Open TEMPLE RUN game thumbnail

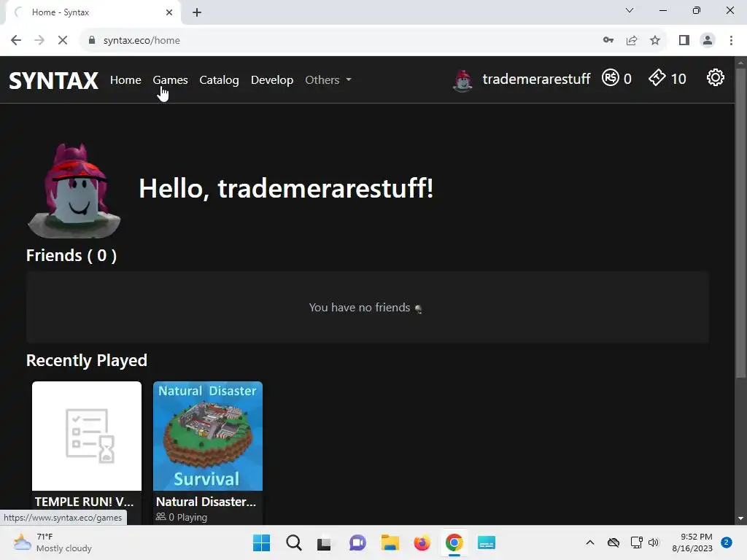click(87, 436)
